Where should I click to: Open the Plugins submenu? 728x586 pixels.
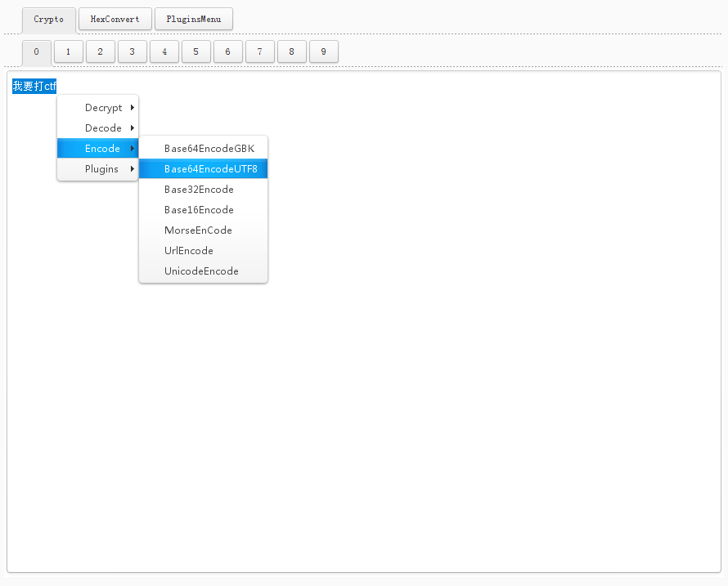click(x=101, y=169)
